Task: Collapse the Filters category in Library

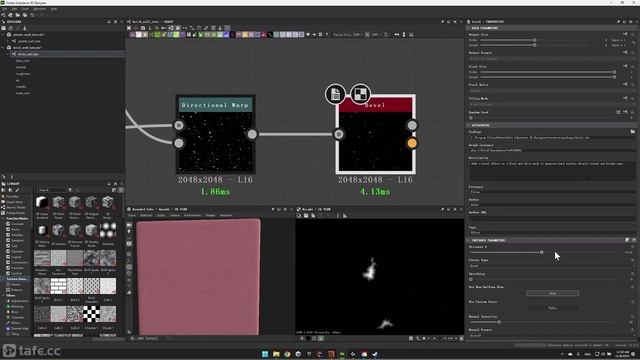Action: (x=3, y=295)
